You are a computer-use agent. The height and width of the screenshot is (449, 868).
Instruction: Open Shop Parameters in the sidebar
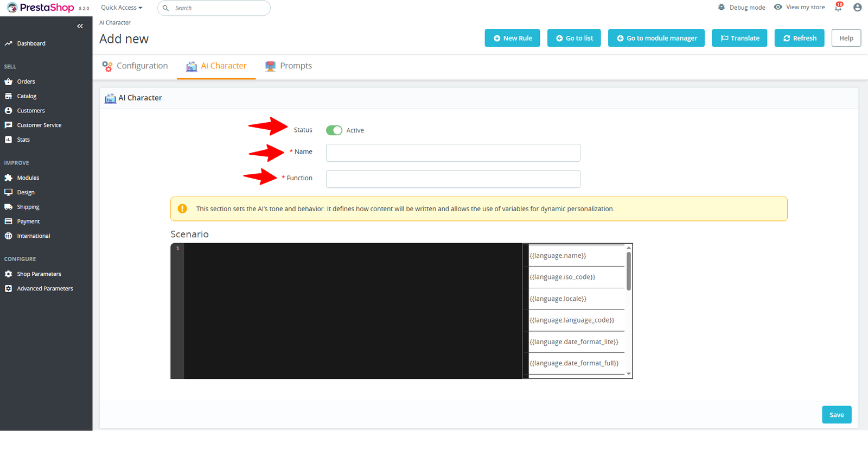point(39,274)
